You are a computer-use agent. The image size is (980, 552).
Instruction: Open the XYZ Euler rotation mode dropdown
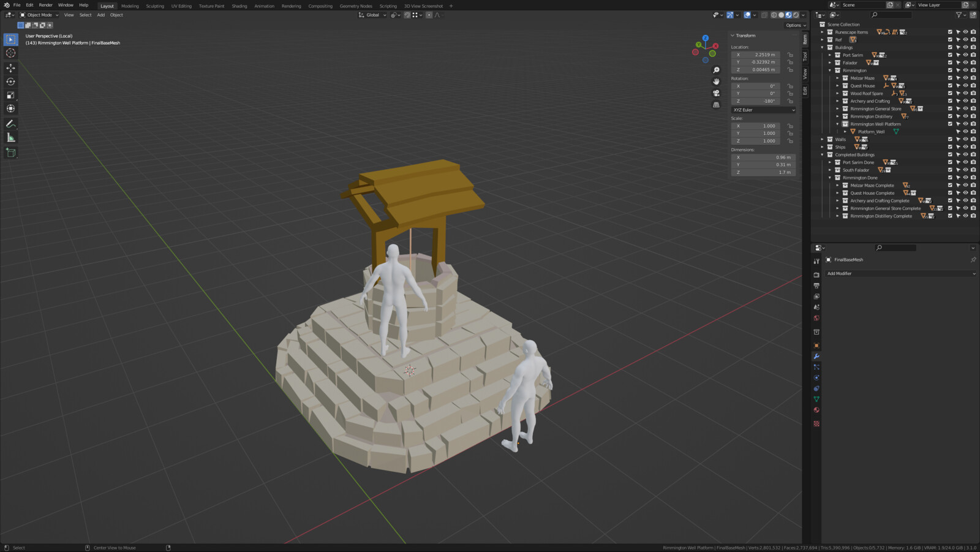[763, 110]
